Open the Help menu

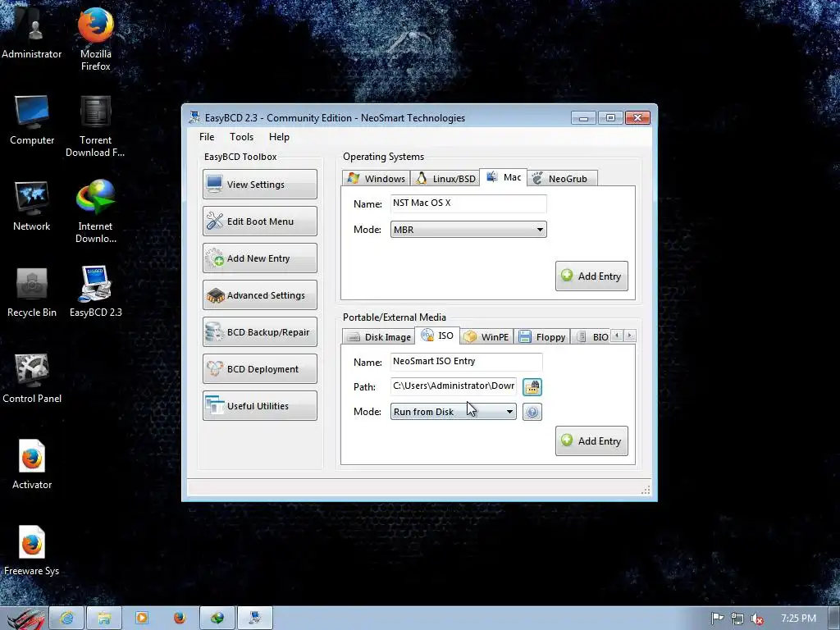pyautogui.click(x=279, y=137)
